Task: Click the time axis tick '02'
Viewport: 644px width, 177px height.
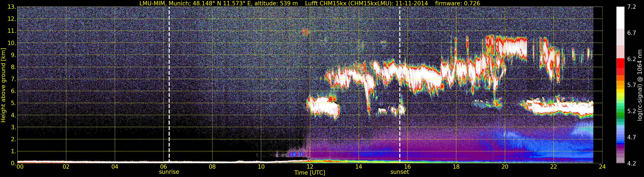Action: (x=66, y=167)
